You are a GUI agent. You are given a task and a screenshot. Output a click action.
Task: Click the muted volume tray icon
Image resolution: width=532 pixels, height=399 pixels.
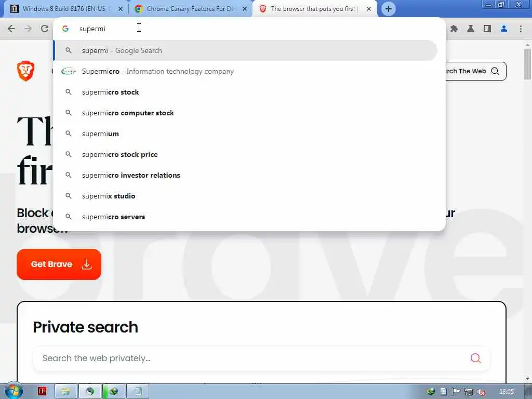(481, 392)
